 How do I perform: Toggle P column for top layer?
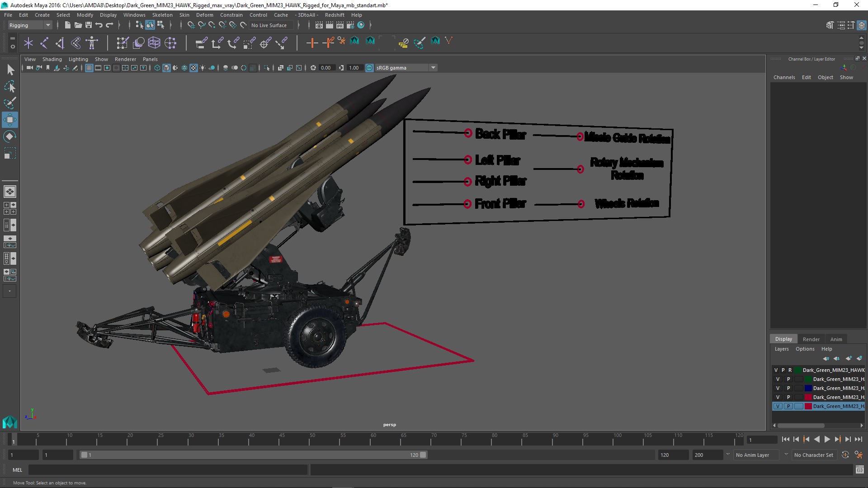784,370
